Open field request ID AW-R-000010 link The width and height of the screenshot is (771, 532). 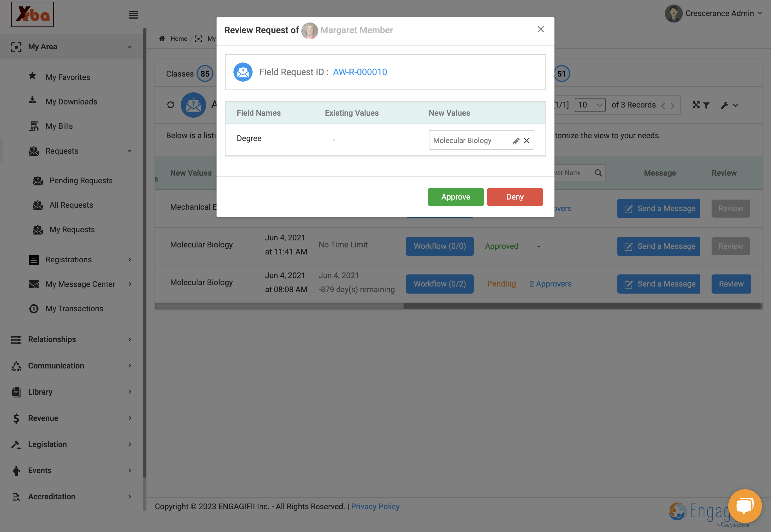[x=360, y=72]
